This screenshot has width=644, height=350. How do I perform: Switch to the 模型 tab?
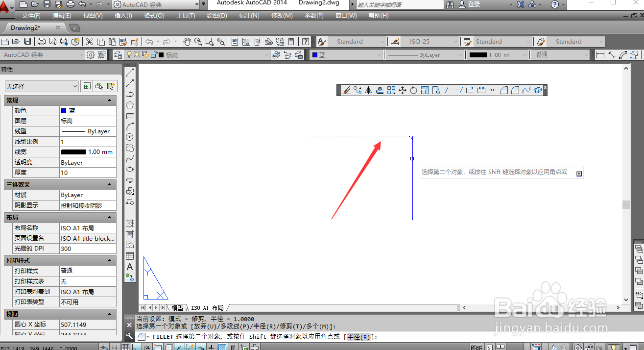pyautogui.click(x=177, y=308)
